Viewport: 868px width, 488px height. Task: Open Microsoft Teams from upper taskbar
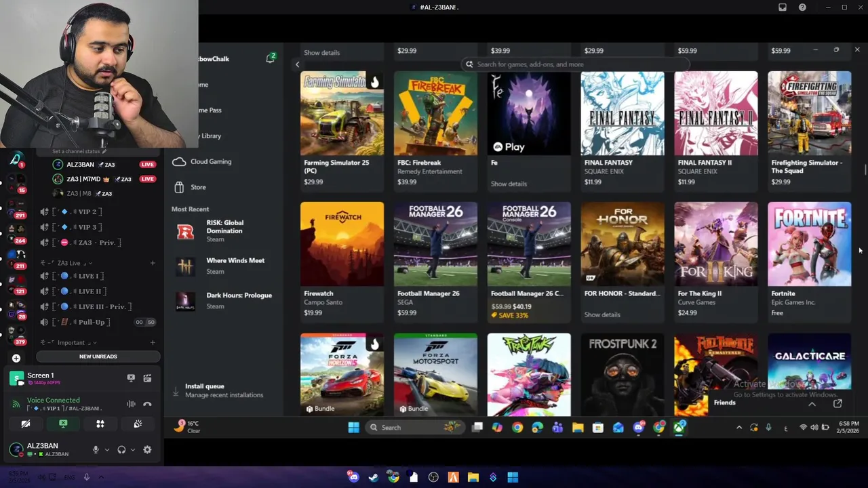tap(557, 427)
